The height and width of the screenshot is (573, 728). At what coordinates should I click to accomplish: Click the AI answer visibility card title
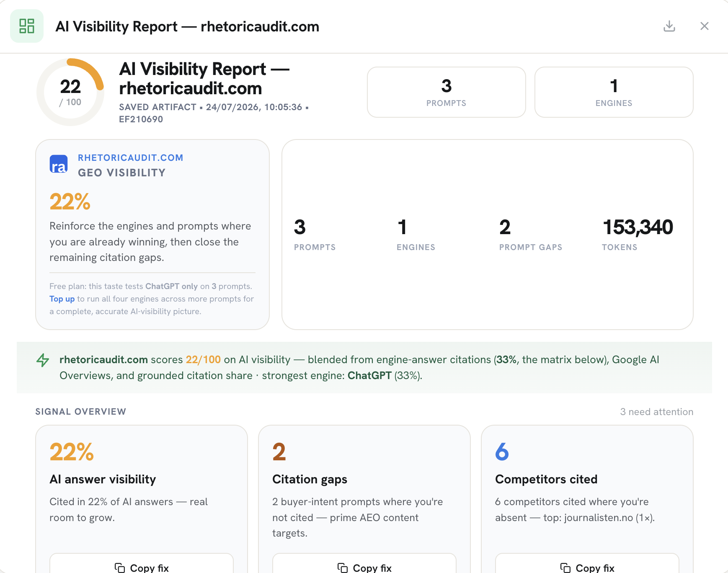tap(103, 479)
